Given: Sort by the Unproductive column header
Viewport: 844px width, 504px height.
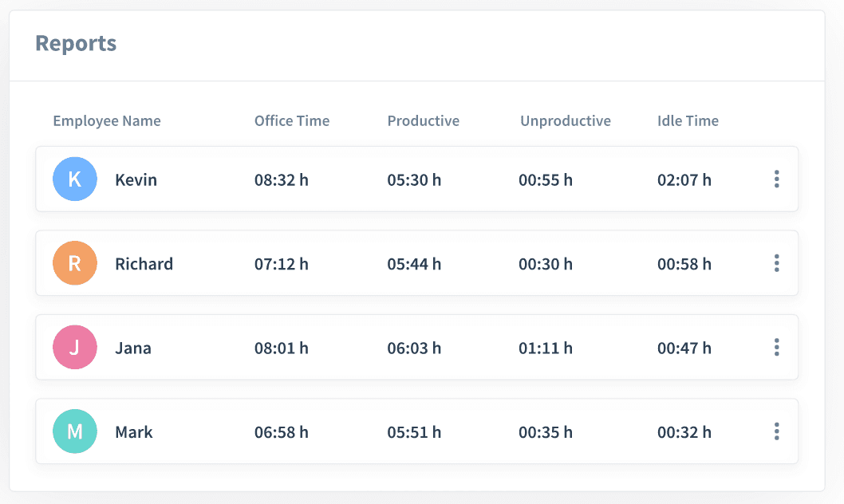Looking at the screenshot, I should pyautogui.click(x=566, y=121).
